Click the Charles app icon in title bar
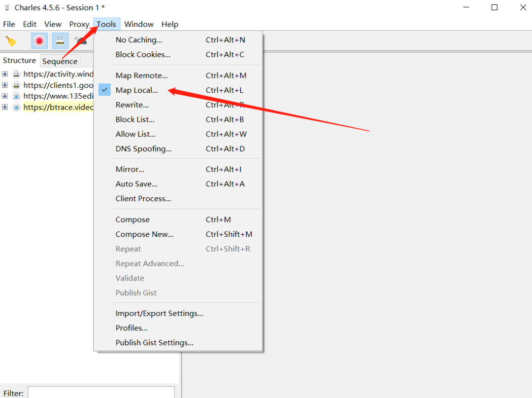This screenshot has width=532, height=398. [x=7, y=7]
